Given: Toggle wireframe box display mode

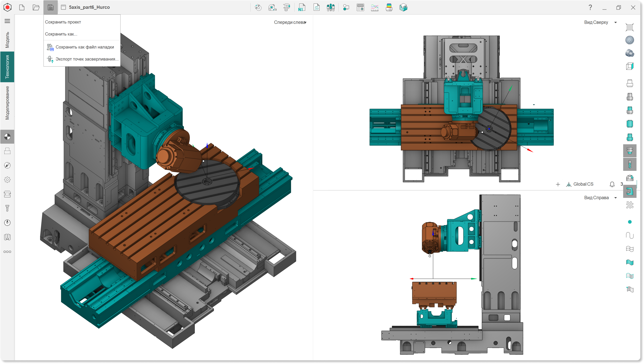Looking at the screenshot, I should pyautogui.click(x=630, y=66).
